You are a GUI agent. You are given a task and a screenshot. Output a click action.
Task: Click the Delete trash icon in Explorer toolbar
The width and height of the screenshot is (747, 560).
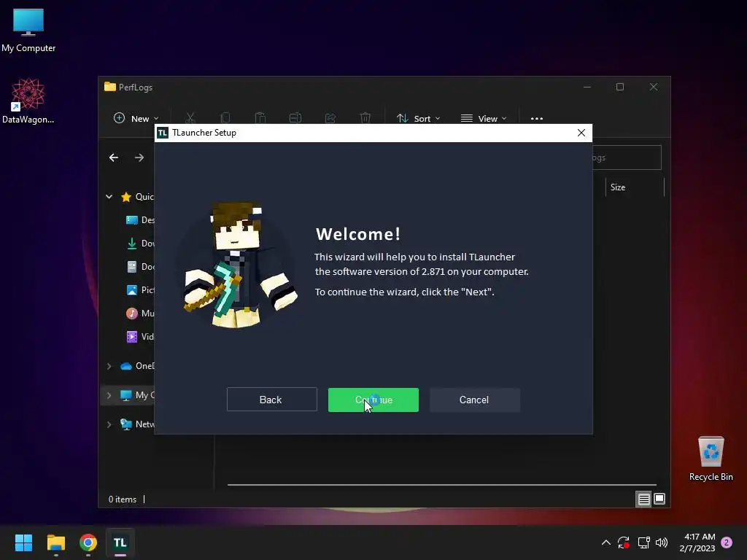click(365, 118)
